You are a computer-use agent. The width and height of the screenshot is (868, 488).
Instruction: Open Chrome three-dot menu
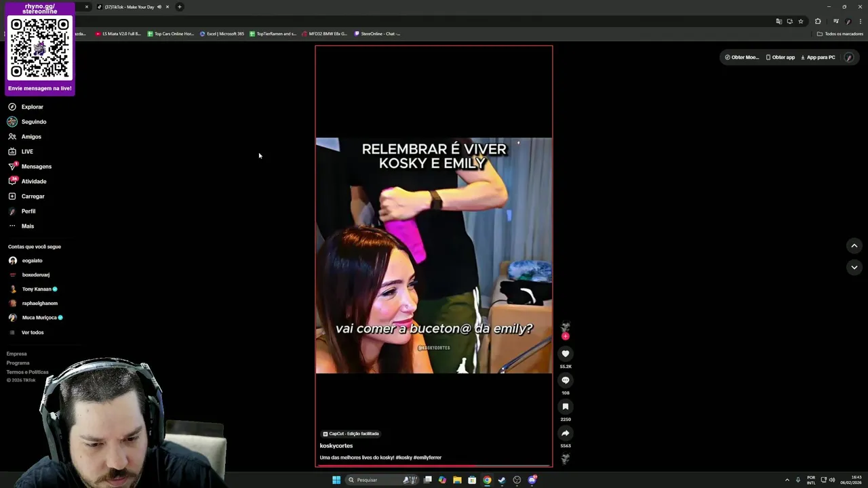(861, 22)
